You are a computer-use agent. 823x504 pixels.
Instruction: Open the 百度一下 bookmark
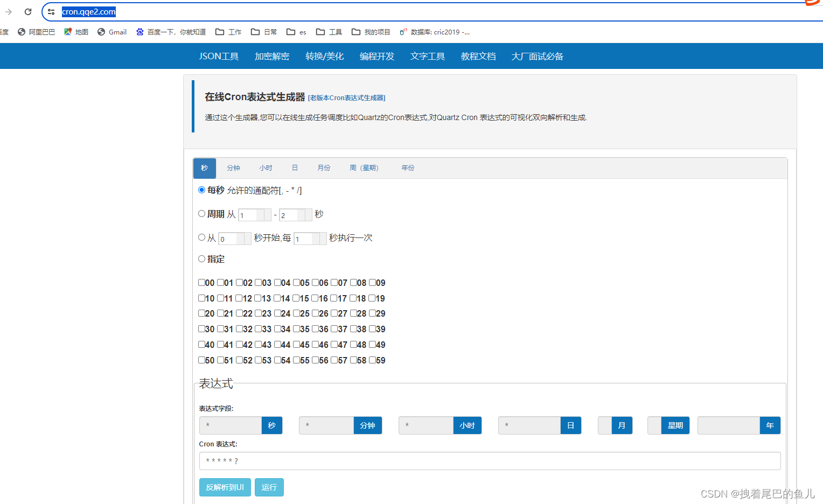171,32
